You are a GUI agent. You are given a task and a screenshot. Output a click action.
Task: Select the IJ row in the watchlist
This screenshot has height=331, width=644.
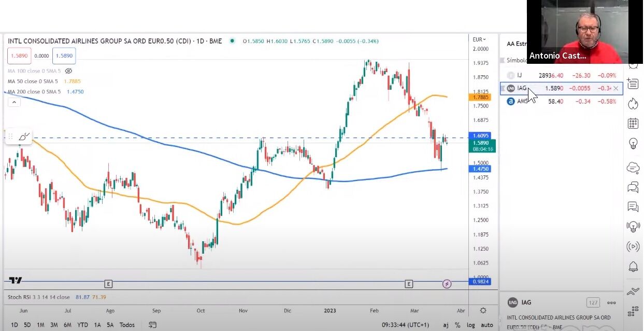pos(561,75)
